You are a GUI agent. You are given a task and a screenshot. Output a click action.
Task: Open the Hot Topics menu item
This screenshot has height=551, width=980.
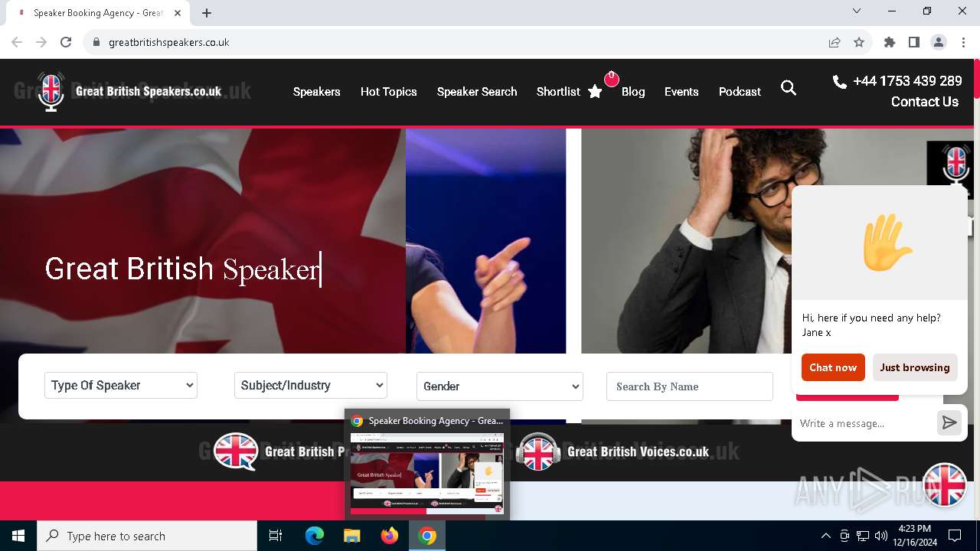point(389,91)
